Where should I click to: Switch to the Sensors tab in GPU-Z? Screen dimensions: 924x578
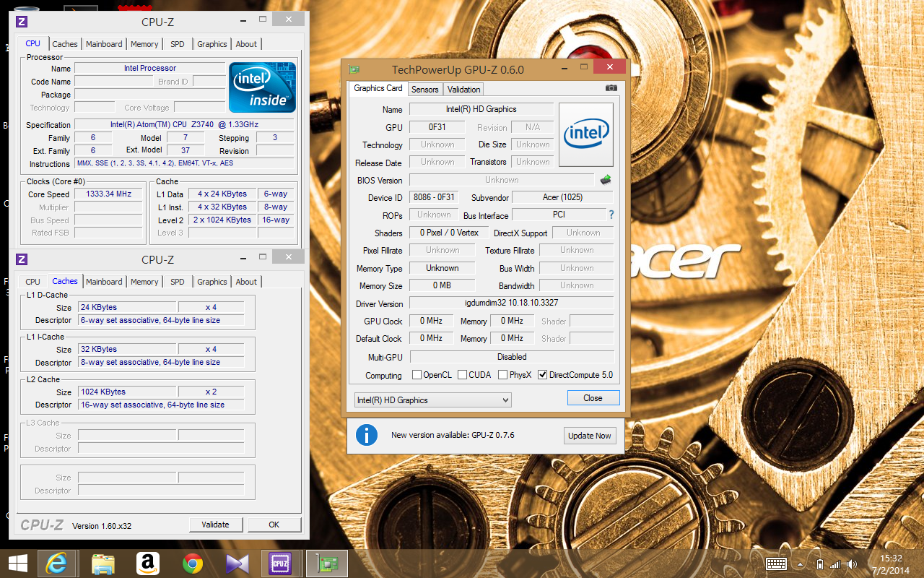425,90
